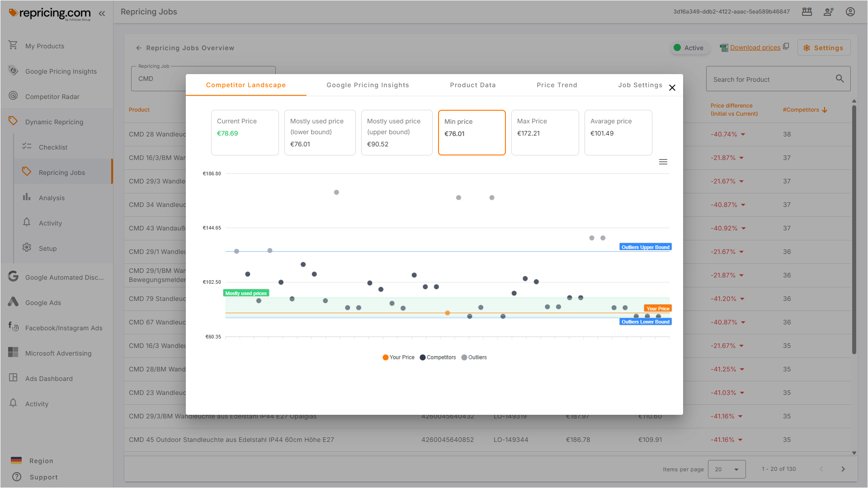Click the Mostly used prices label
Image resolution: width=868 pixels, height=488 pixels.
pos(246,293)
